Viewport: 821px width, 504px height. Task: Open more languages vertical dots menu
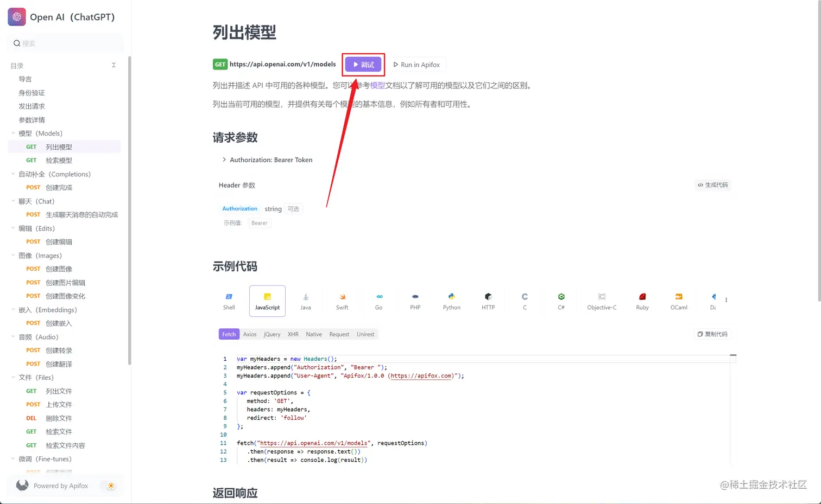[x=726, y=299]
